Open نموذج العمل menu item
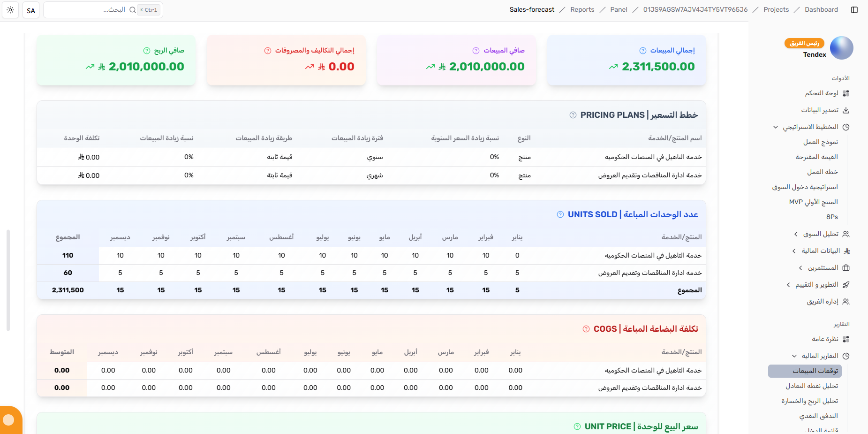The image size is (868, 434). 821,142
